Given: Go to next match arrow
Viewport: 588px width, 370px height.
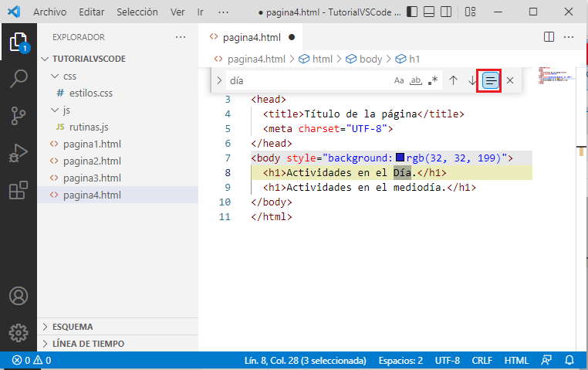Looking at the screenshot, I should [x=472, y=80].
